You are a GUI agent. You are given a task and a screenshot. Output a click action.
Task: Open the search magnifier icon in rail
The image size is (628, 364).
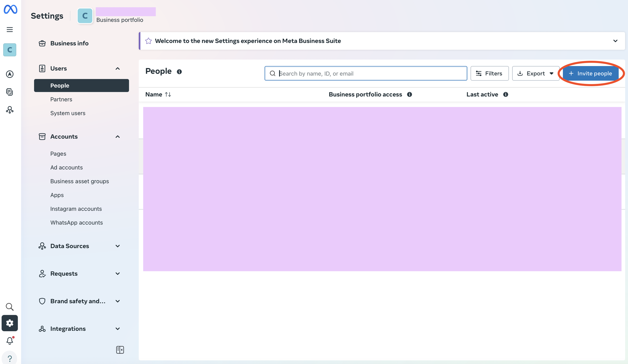tap(10, 307)
